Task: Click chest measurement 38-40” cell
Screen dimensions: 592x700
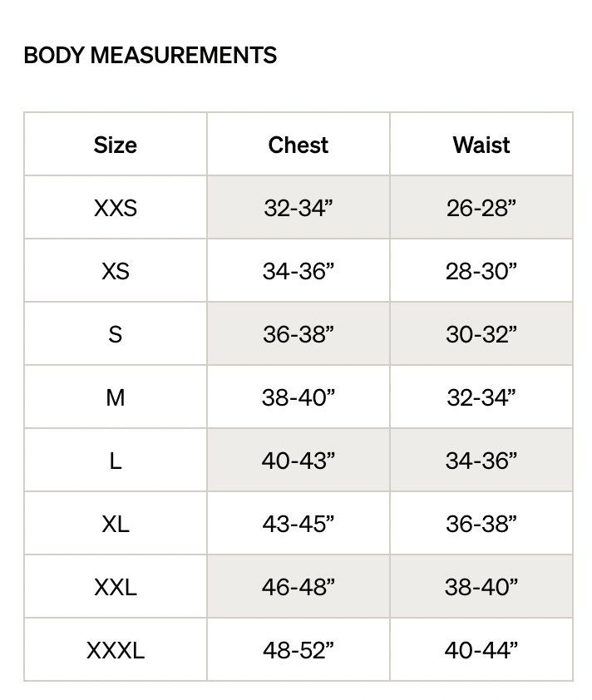Action: click(x=298, y=397)
